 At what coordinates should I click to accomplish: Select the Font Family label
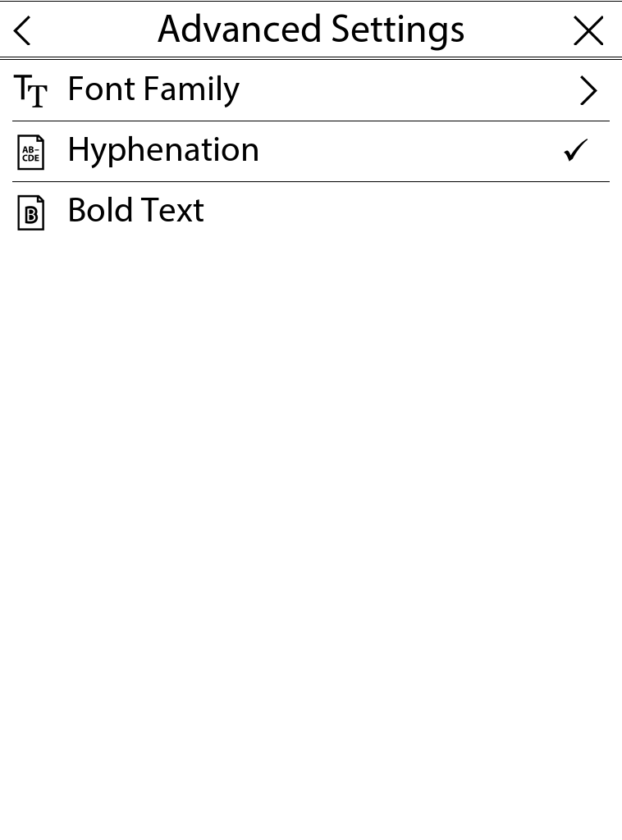[x=153, y=89]
